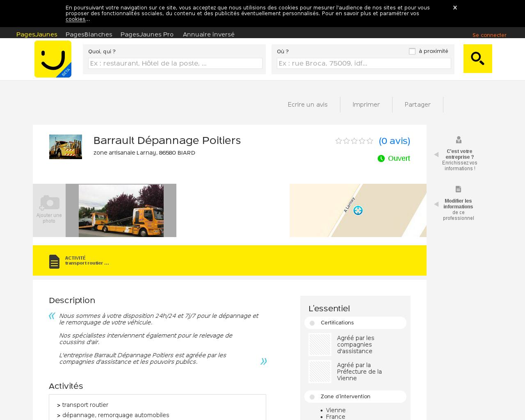
Task: Click the yellow magnifier search button
Action: tap(478, 59)
